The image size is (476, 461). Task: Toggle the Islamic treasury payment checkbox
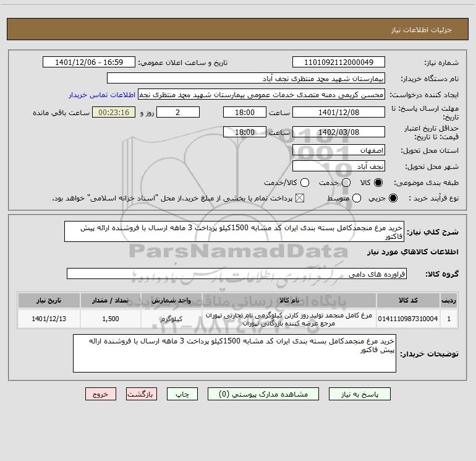pyautogui.click(x=300, y=198)
